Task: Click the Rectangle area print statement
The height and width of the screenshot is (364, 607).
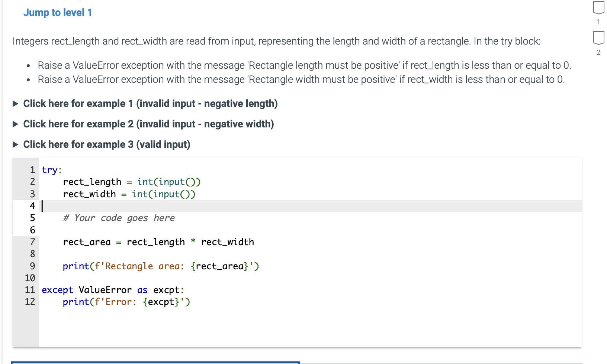Action: point(161,266)
